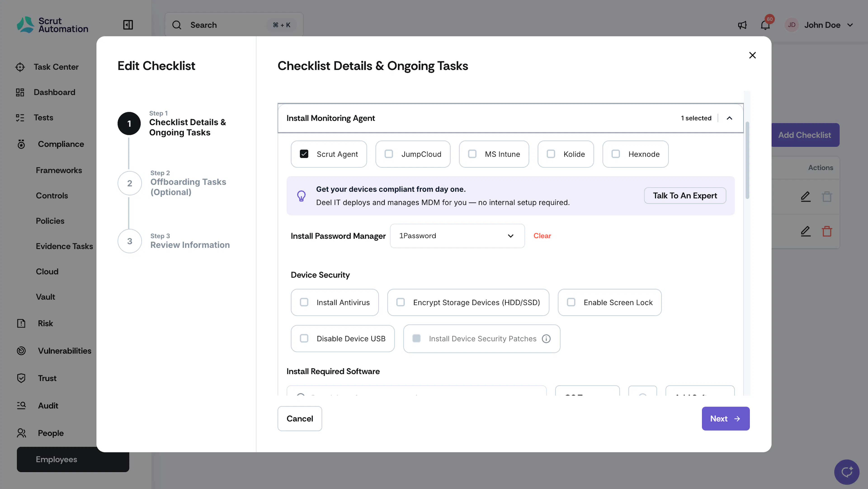
Task: Click the Cancel button
Action: [300, 418]
